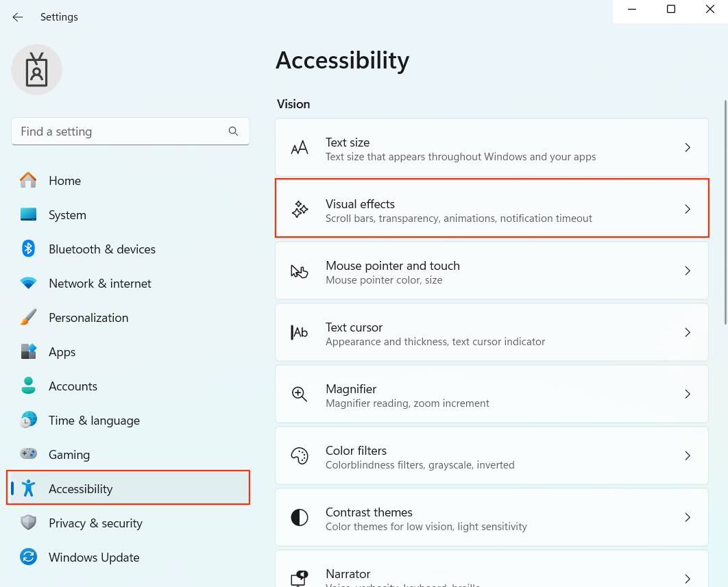Click the Home house icon in sidebar
Screen dimensions: 728x587
pos(28,180)
